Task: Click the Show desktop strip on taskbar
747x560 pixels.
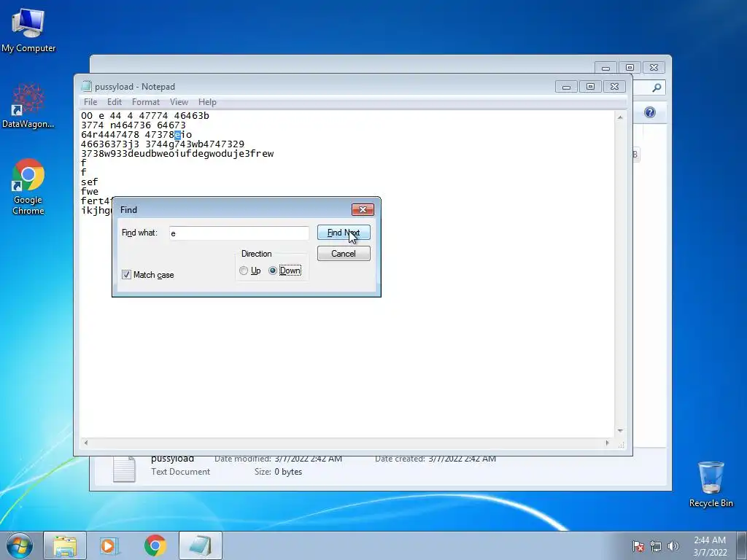Action: tap(742, 545)
